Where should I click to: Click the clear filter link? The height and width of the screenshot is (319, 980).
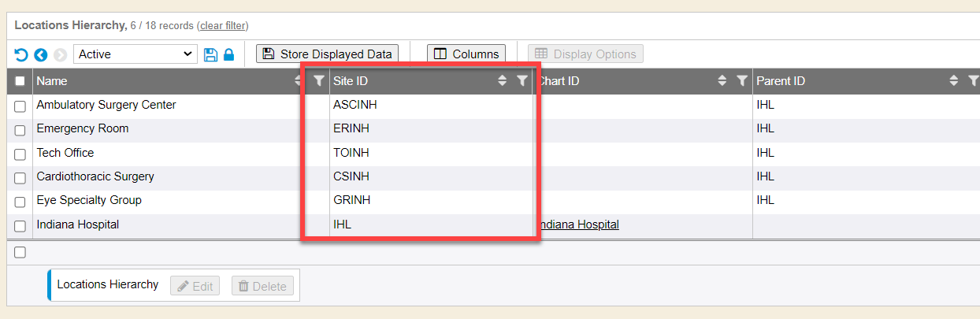click(x=222, y=26)
